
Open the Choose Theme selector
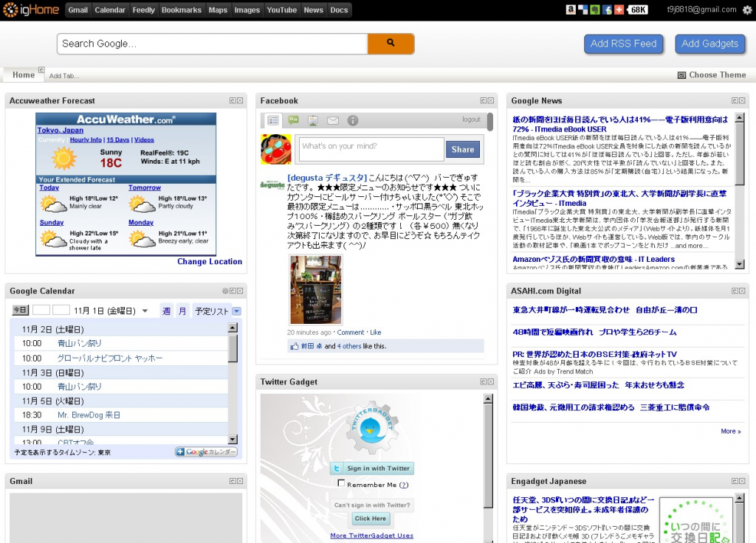[x=711, y=75]
